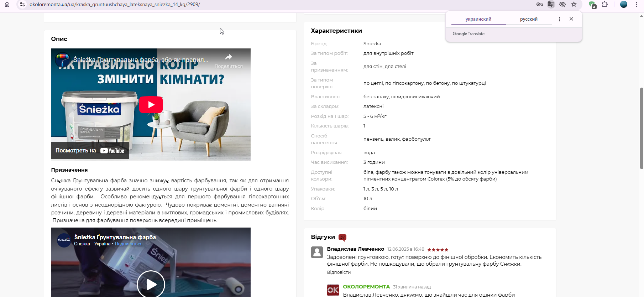Click Посмотреть на YouTube button
Viewport: 644px width, 297px height.
tap(90, 151)
